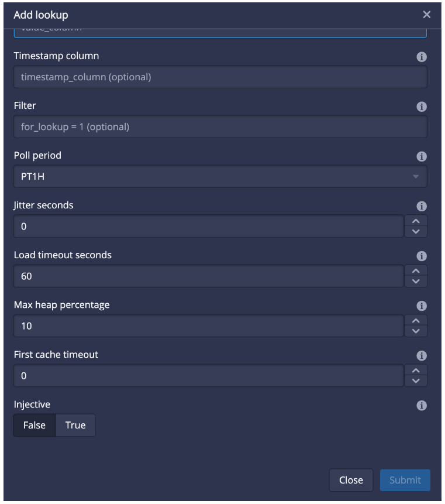The width and height of the screenshot is (445, 504).
Task: Open Load timeout seconds info icon
Action: coord(421,256)
